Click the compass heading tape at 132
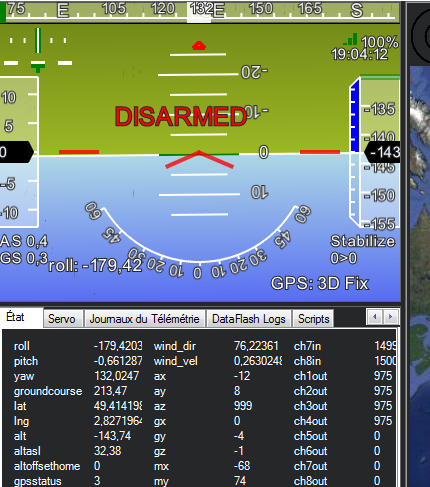430x487 pixels. (x=199, y=9)
